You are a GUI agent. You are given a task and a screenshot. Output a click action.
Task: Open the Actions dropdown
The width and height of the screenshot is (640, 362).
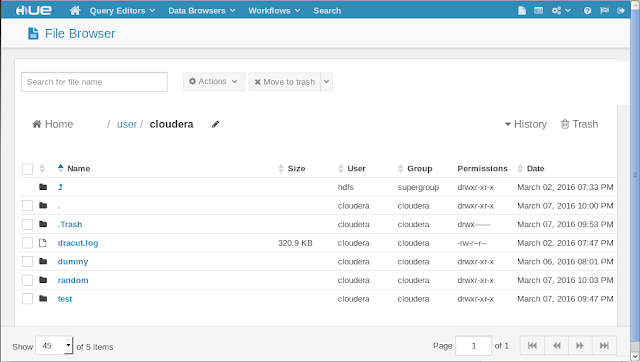point(214,82)
